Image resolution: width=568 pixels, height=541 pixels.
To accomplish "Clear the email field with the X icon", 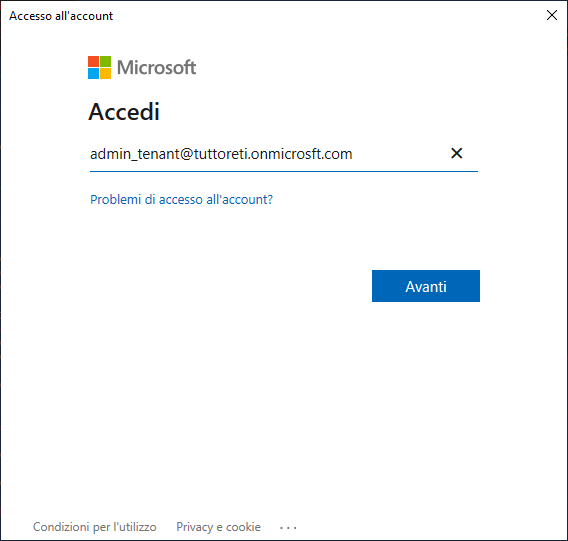I will 456,153.
